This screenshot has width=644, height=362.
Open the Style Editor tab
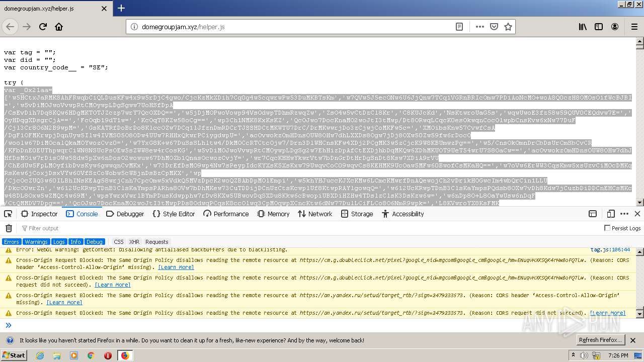click(174, 214)
